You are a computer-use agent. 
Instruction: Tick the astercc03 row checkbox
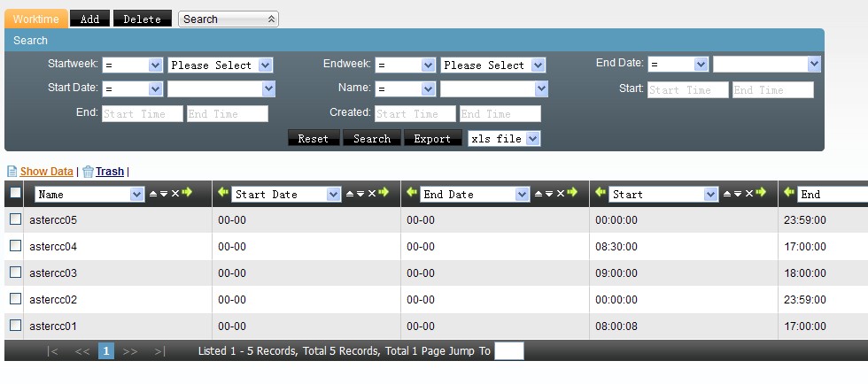click(x=15, y=273)
